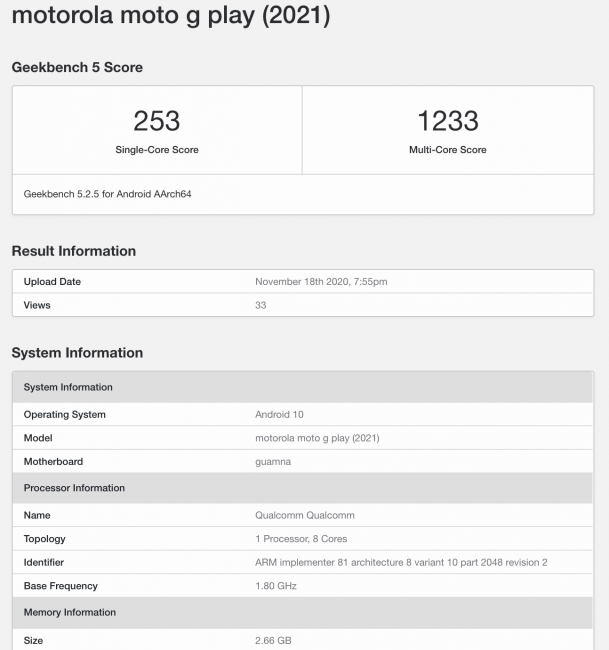Viewport: 609px width, 650px height.
Task: Click the Upload Date value November 18th 2020
Action: [321, 282]
